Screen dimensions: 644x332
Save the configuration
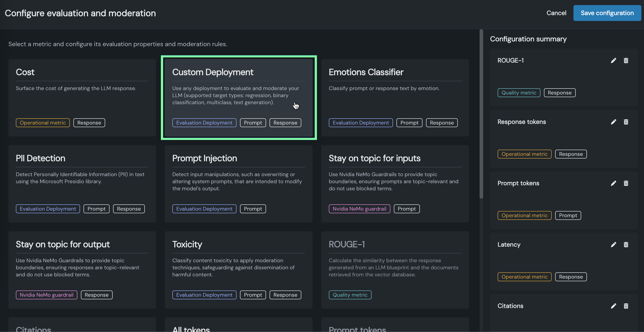tap(607, 13)
